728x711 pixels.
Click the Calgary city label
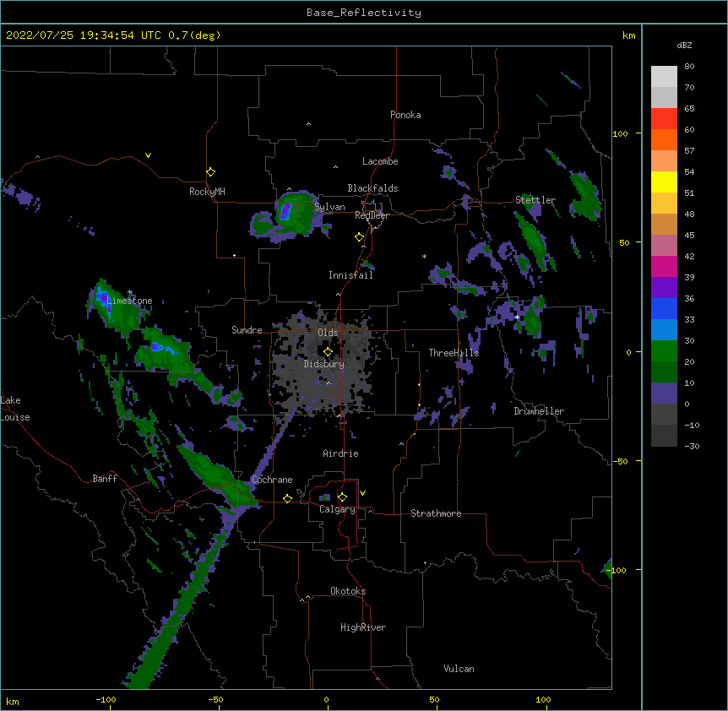point(338,509)
